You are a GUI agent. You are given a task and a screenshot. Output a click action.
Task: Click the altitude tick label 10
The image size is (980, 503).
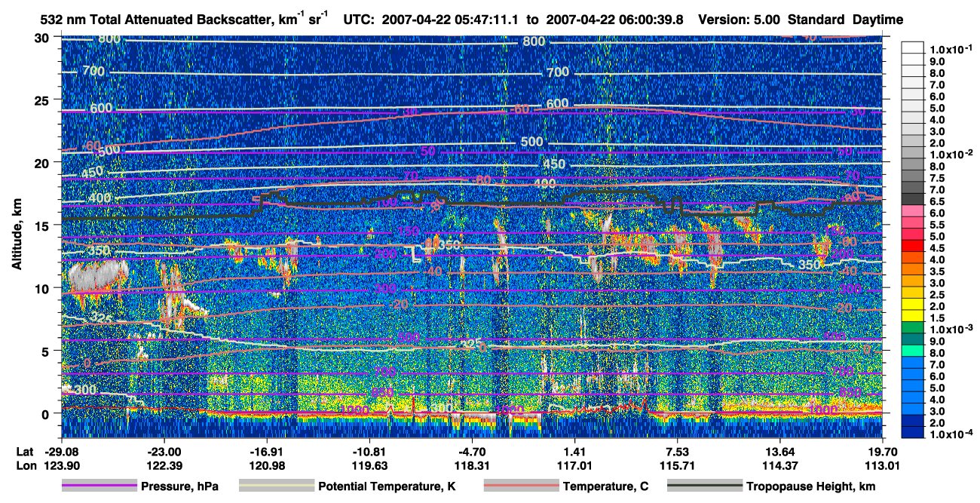point(43,288)
